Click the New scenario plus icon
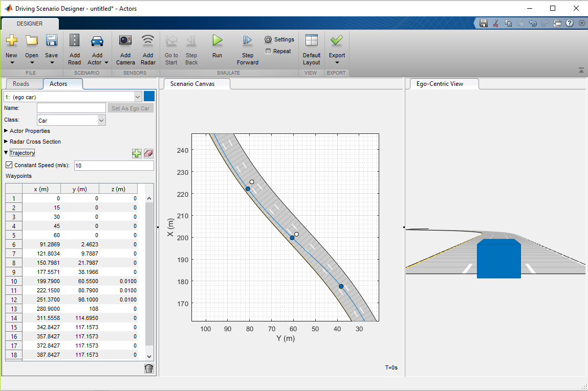The width and height of the screenshot is (588, 391). (x=12, y=40)
